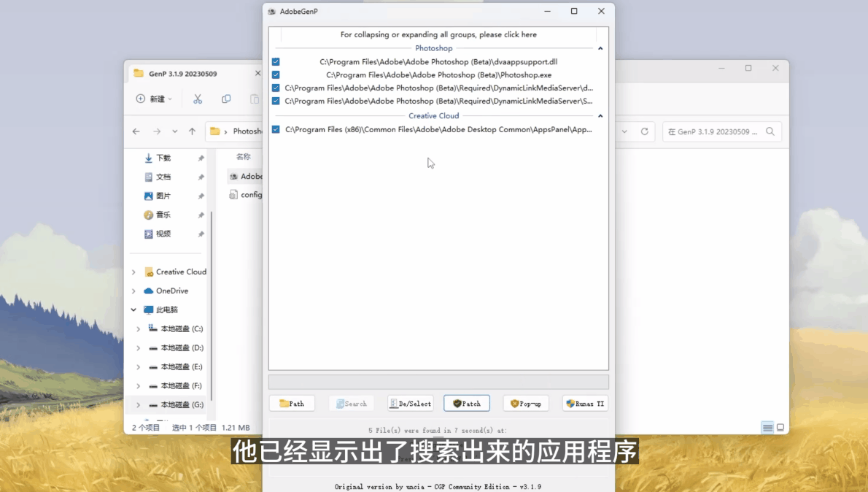
Task: Switch File Explorer to large thumbnails view icon
Action: tap(780, 427)
